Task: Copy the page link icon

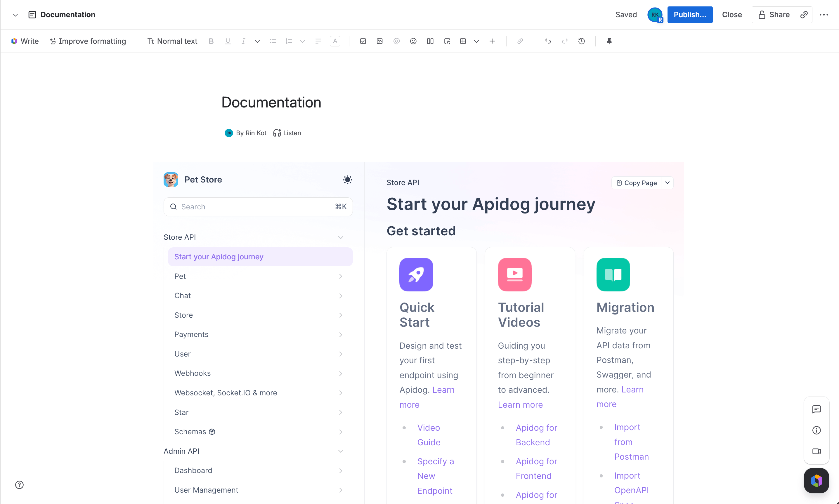Action: click(x=804, y=15)
